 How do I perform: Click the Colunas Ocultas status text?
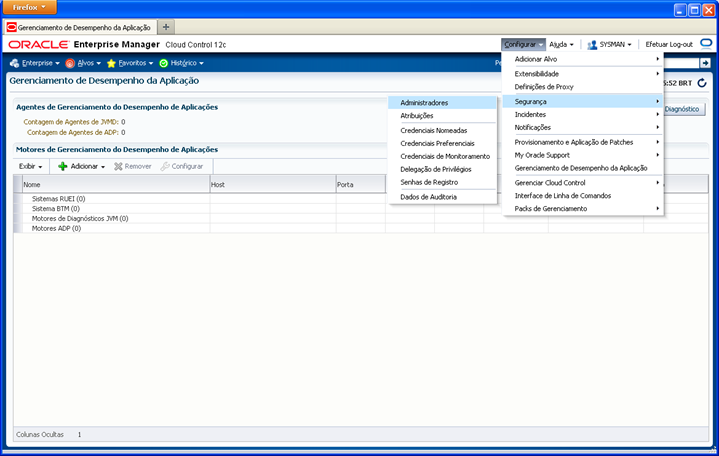point(40,434)
